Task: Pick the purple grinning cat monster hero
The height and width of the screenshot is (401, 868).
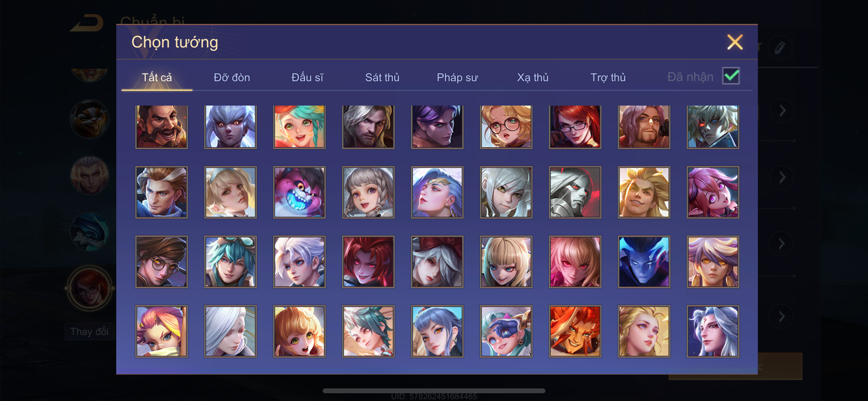Action: pyautogui.click(x=299, y=192)
